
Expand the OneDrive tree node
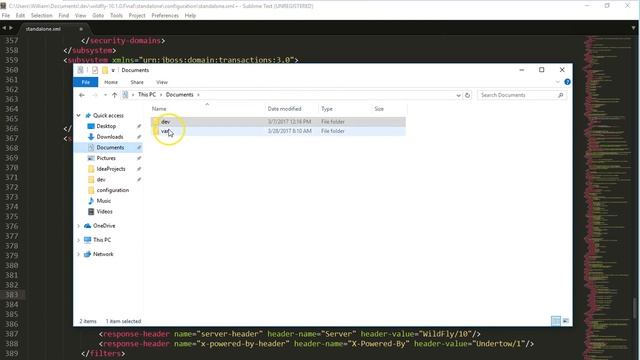tap(78, 226)
